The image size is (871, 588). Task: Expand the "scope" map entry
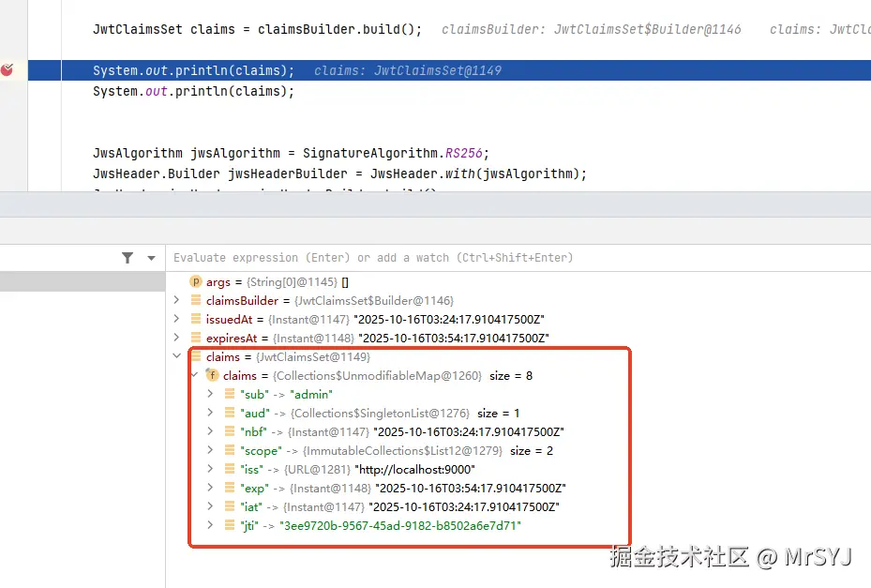click(210, 449)
